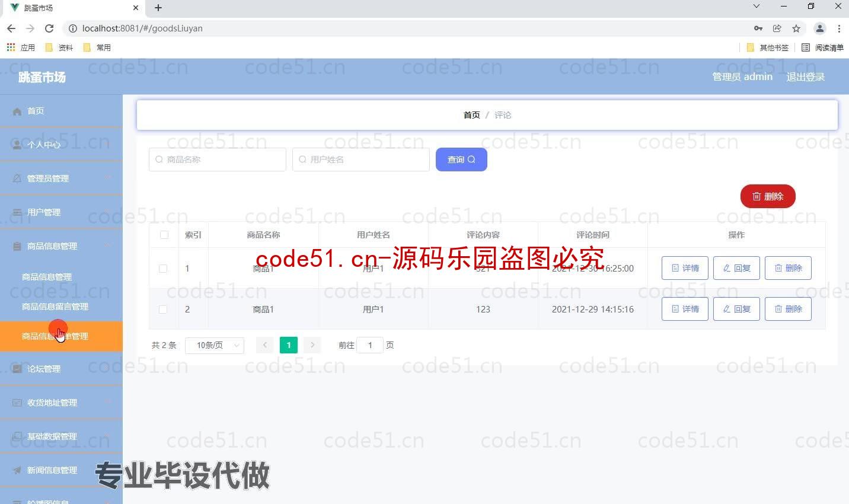The width and height of the screenshot is (849, 504).
Task: Focus the 商品名称 search input
Action: tap(218, 160)
